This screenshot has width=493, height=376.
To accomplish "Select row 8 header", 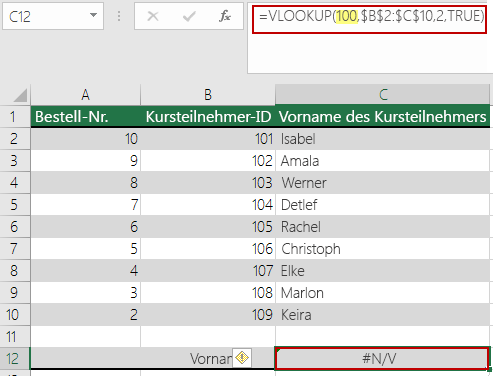I will tap(15, 271).
